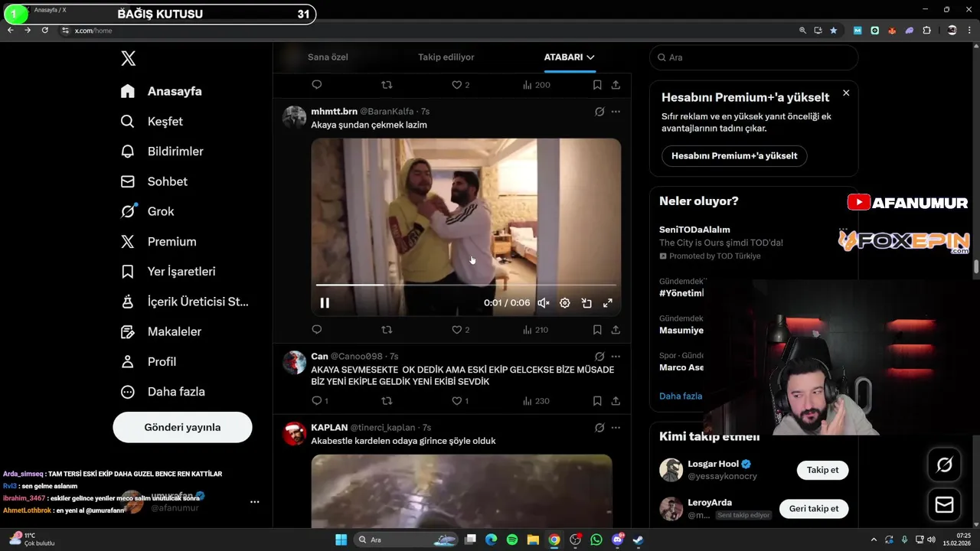
Task: Like the topmost post with 2 likes
Action: click(x=460, y=85)
